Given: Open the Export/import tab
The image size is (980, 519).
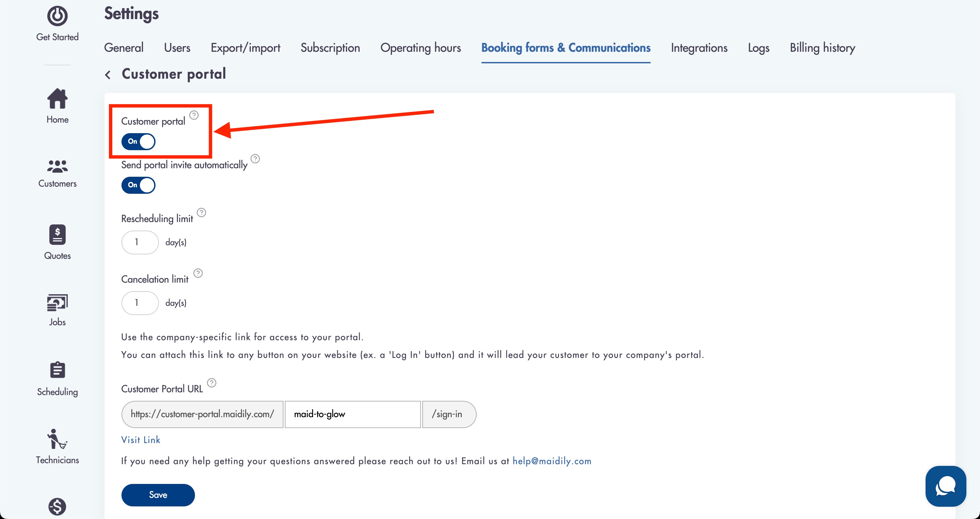Looking at the screenshot, I should 245,48.
